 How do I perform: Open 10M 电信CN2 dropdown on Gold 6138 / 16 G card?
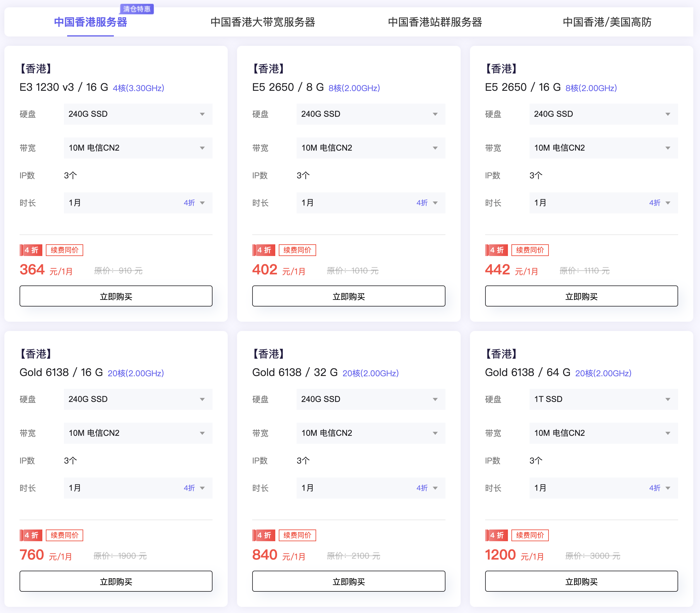tap(138, 433)
